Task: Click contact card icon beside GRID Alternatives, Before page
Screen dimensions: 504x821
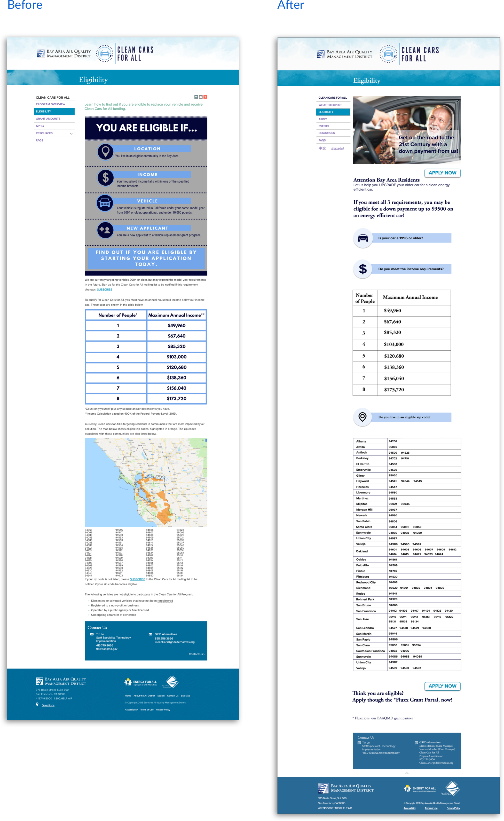Action: [150, 634]
